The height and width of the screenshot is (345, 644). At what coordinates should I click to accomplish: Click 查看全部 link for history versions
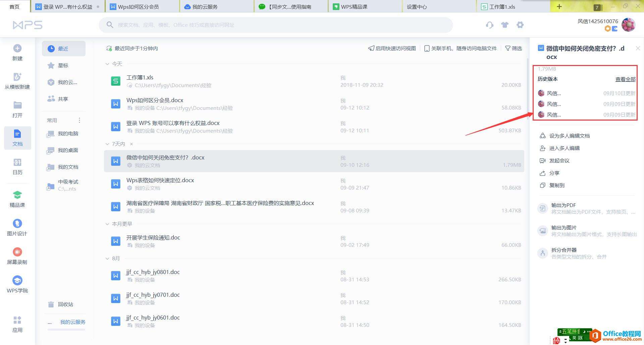(625, 79)
